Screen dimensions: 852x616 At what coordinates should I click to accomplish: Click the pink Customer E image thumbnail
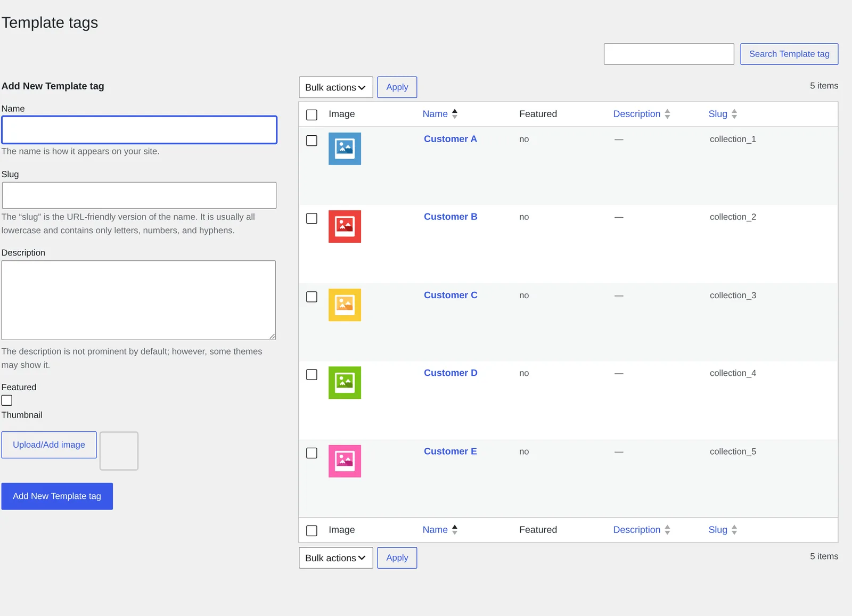click(345, 461)
